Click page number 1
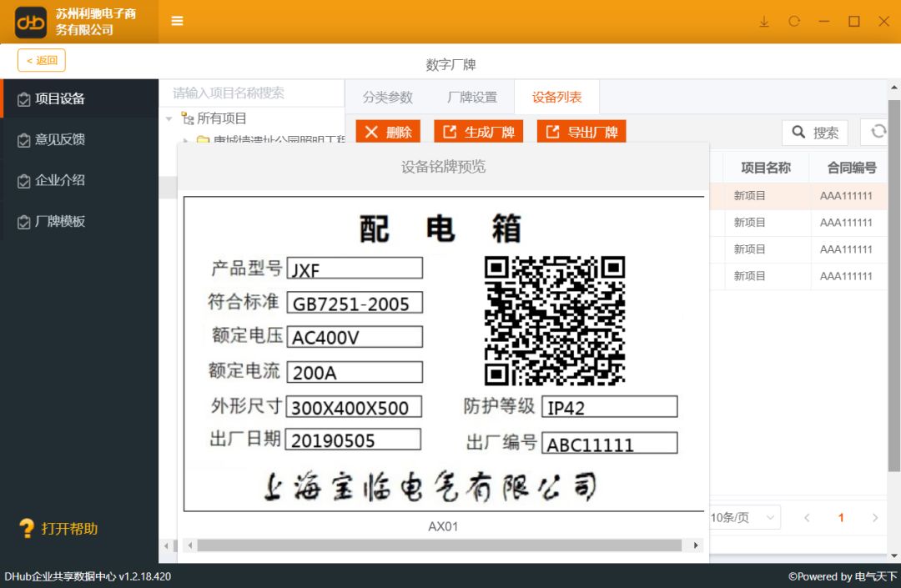This screenshot has height=588, width=901. click(841, 518)
